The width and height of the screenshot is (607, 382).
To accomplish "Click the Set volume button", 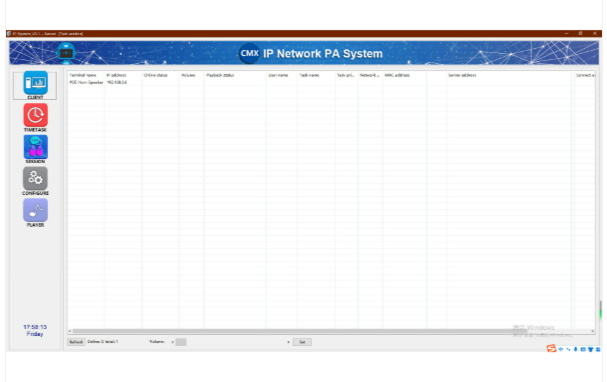I will coord(302,342).
